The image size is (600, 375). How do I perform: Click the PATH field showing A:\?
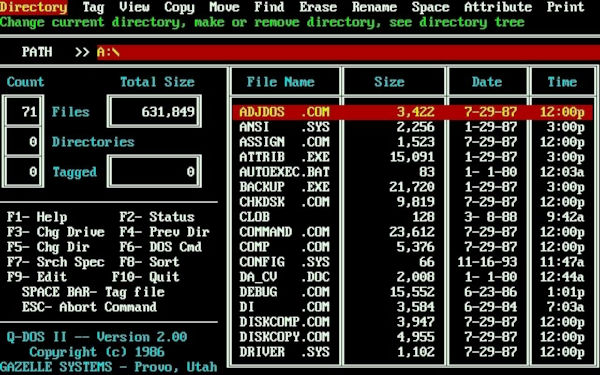(348, 52)
